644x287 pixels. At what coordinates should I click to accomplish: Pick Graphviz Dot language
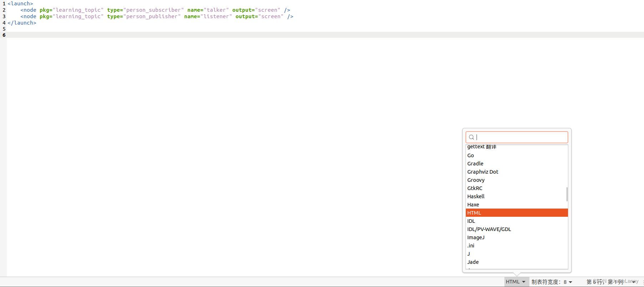coord(517,172)
